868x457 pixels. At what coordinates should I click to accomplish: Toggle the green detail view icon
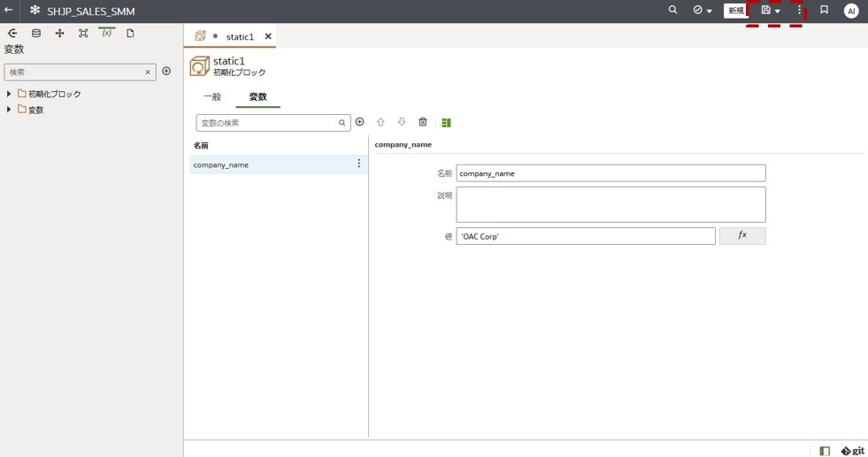point(446,123)
